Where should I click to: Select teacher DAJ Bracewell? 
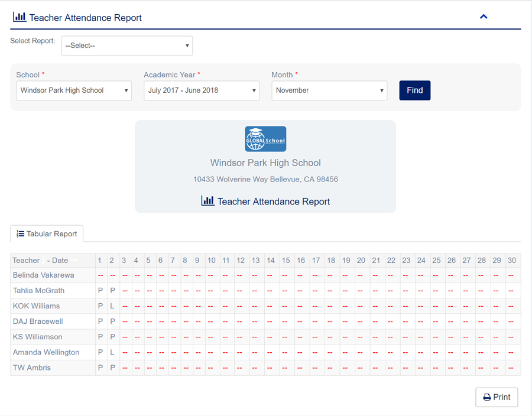click(38, 321)
